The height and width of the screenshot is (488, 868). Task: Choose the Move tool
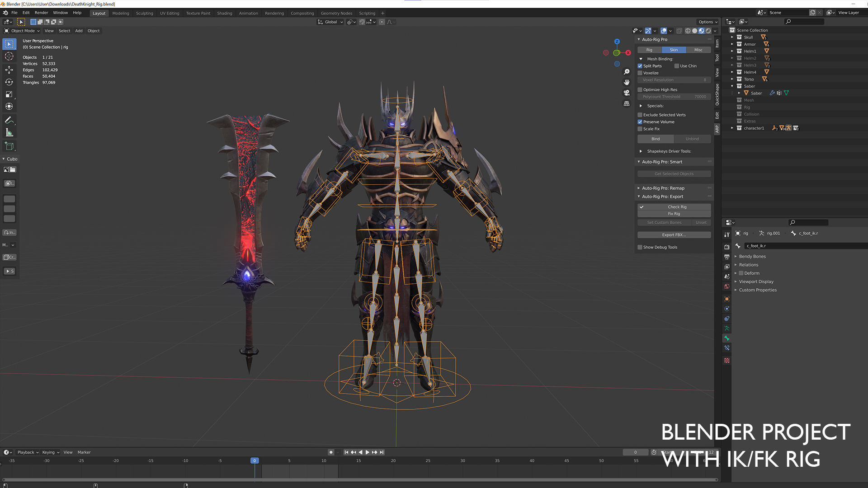(x=9, y=70)
